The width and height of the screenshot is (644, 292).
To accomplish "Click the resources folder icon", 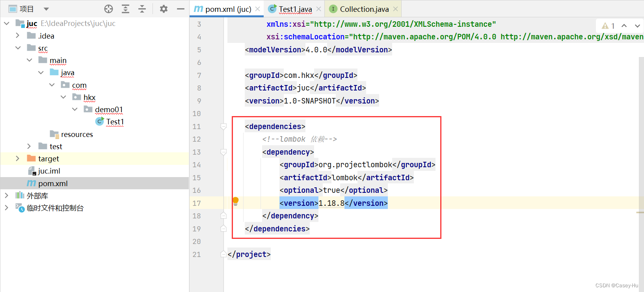I will [54, 134].
